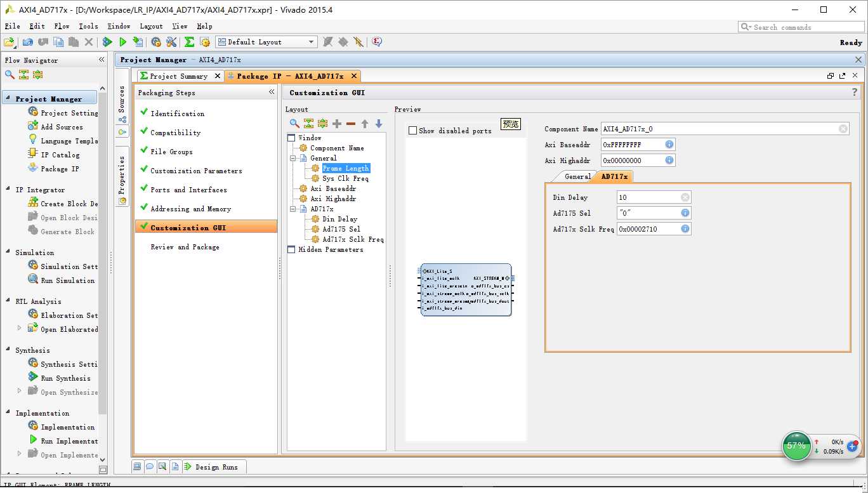Click Run Simulation in Flow Navigator
Viewport: 868px width, 493px height.
(x=67, y=280)
